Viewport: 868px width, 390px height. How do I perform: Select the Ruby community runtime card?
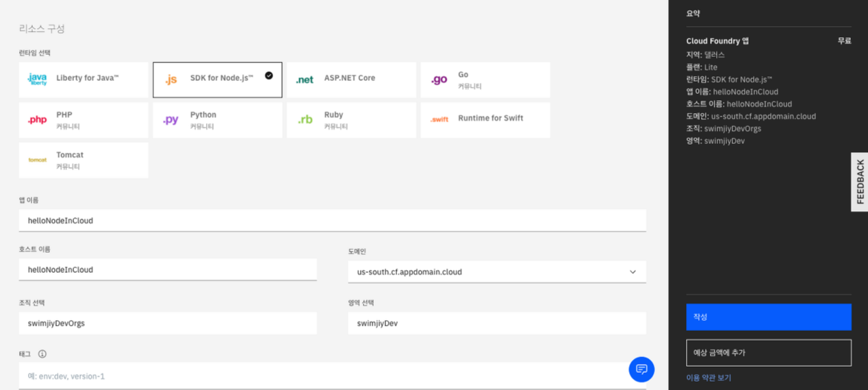(351, 120)
